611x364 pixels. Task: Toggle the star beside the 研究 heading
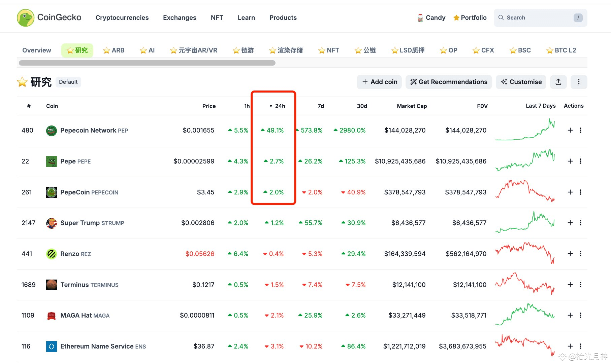22,82
